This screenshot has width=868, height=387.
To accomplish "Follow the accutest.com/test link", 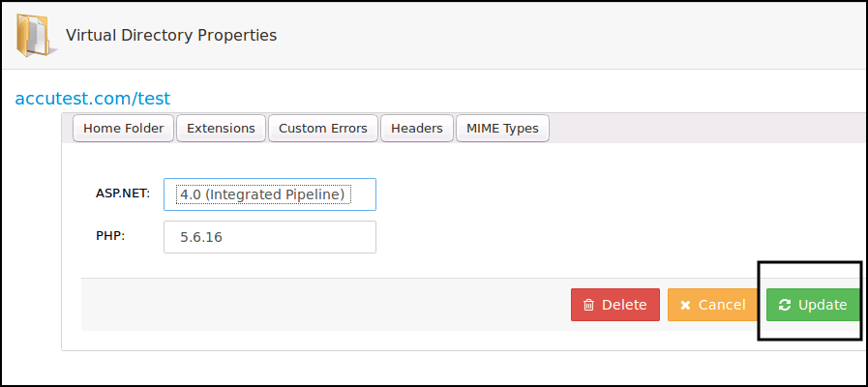I will coord(93,98).
